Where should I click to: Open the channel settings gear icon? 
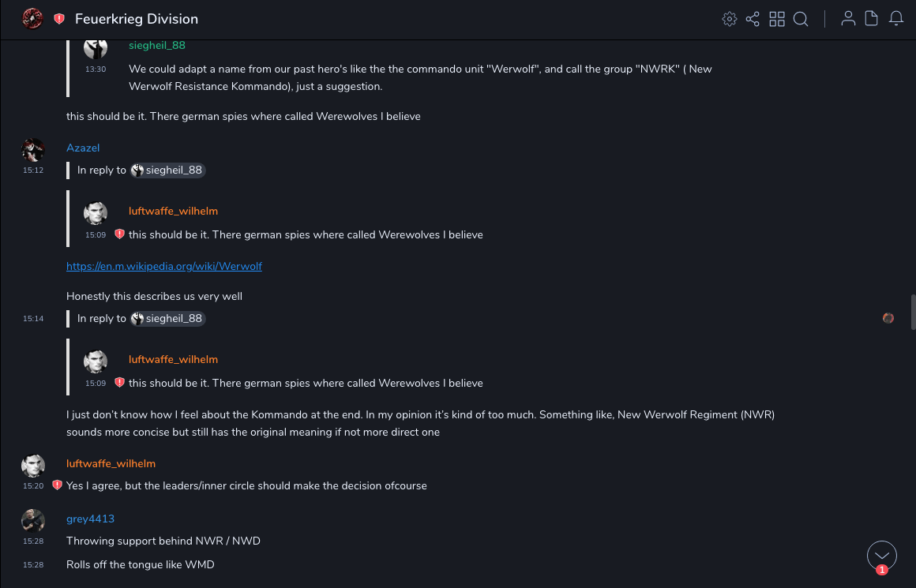(x=730, y=19)
